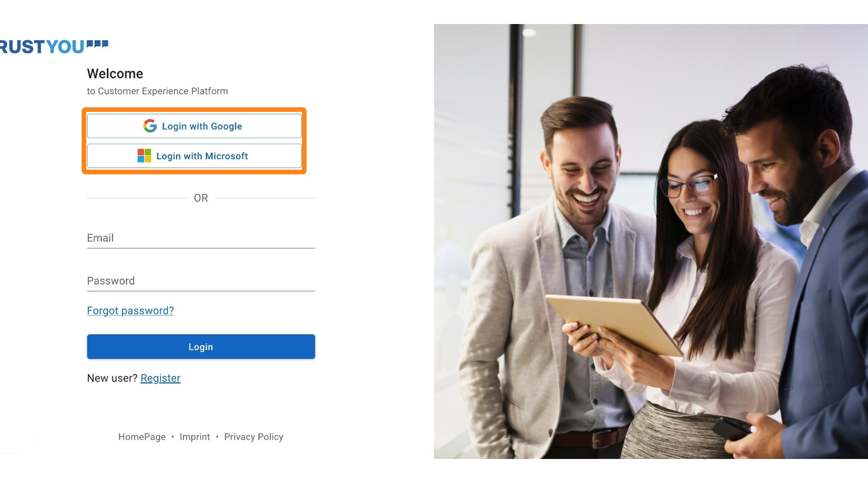Open the Forgot password? link
The image size is (868, 483).
click(x=130, y=311)
